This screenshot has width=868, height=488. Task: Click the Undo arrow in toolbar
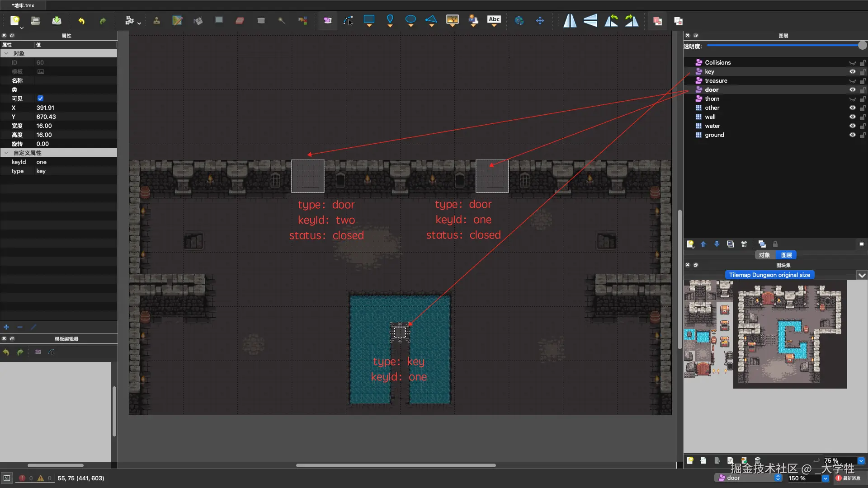tap(81, 21)
